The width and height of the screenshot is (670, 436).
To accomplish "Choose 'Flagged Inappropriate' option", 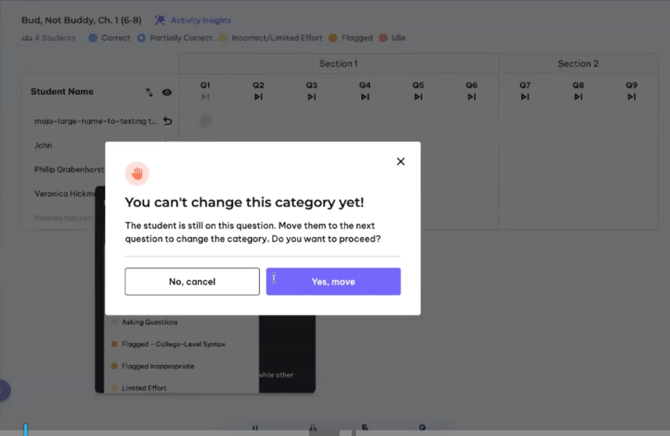I will pos(158,366).
